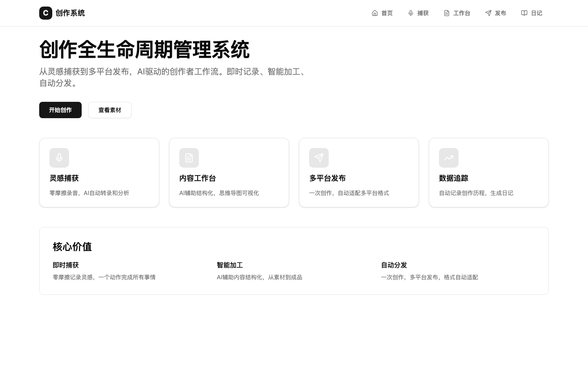Image resolution: width=588 pixels, height=368 pixels.
Task: Navigate to 捕获 in the top menu
Action: pos(423,13)
